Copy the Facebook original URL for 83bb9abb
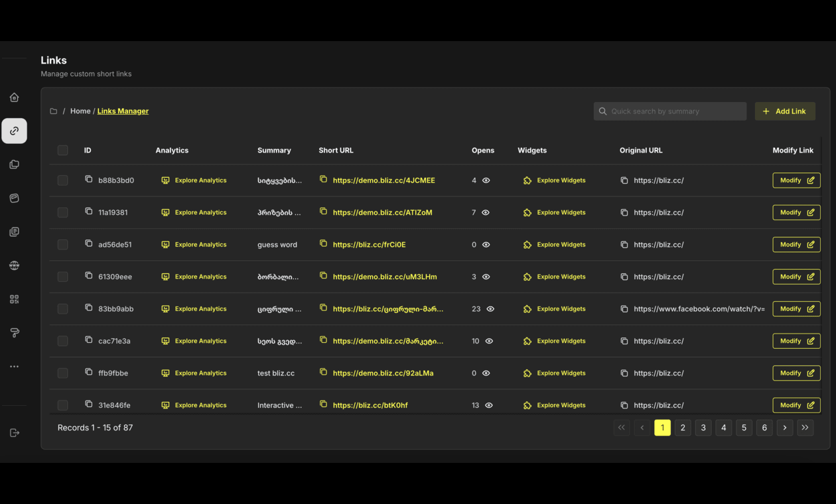Screen dimensions: 836x504 tap(624, 308)
